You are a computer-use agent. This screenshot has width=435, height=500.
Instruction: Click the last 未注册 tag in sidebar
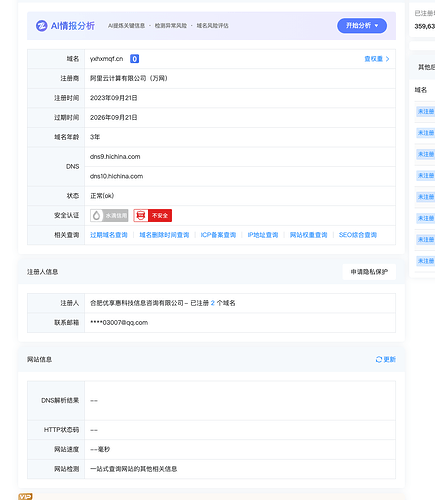tap(426, 261)
